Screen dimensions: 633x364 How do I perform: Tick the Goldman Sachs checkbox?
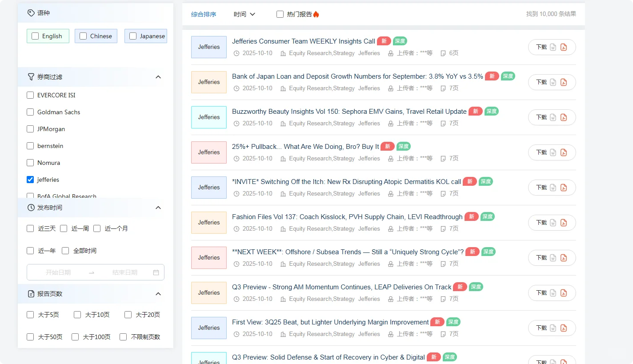[30, 112]
